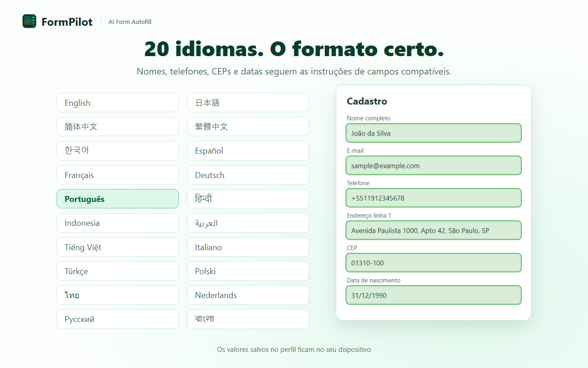The height and width of the screenshot is (368, 588).
Task: Pick the ไทย language button
Action: point(118,295)
